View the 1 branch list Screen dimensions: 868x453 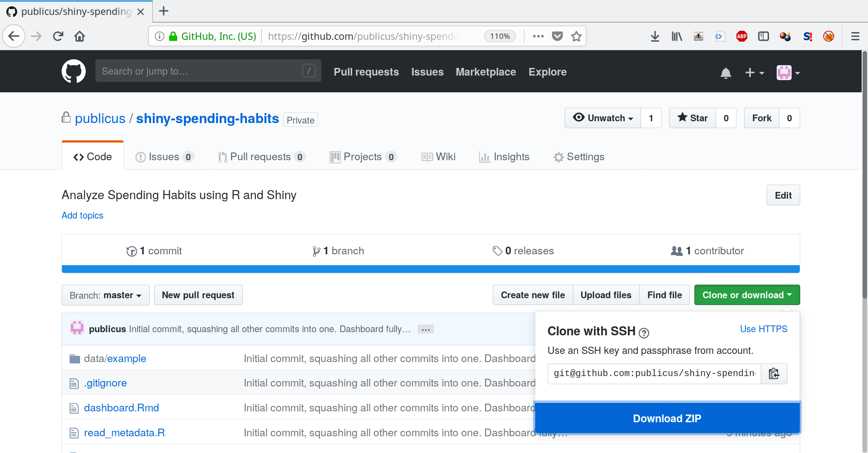pyautogui.click(x=338, y=251)
